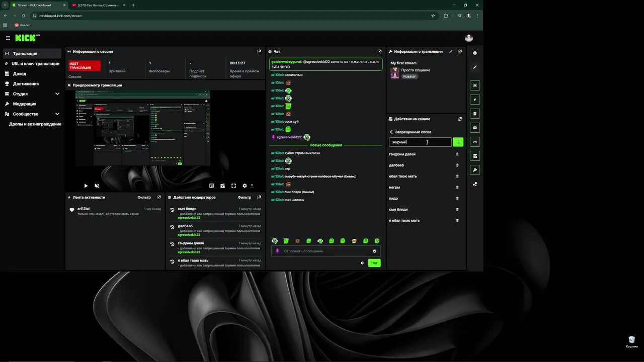Open the Модерация page
This screenshot has width=644, height=362.
click(33, 104)
